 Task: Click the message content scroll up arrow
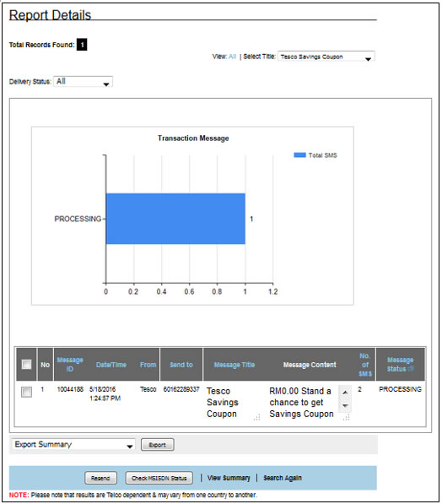point(345,393)
